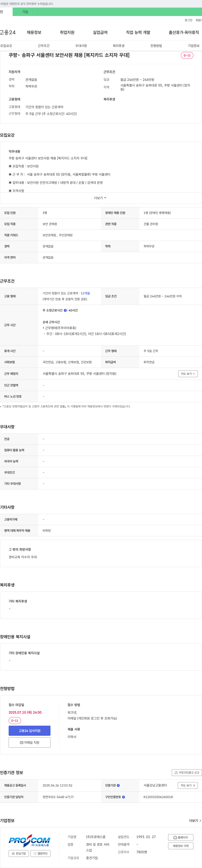Image resolution: width=202 pixels, height=868 pixels.
Task: Click the 경비교육 이수자 우대 text
Action: tap(23, 557)
